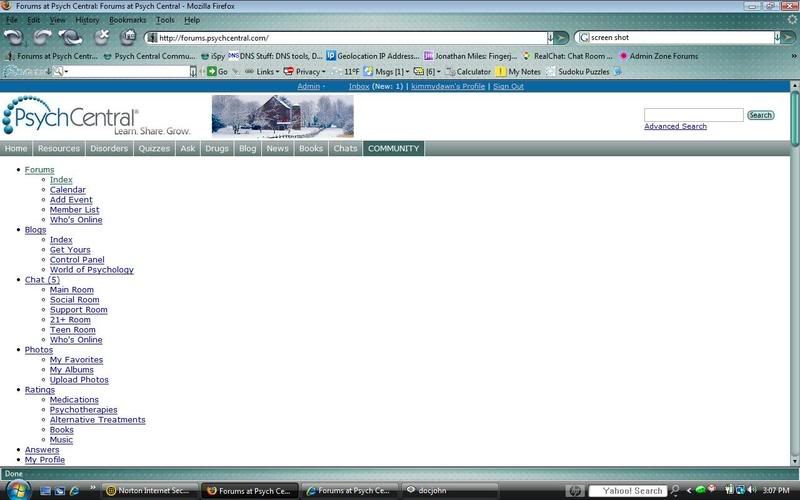Open the Advanced Search link
This screenshot has height=500, width=800.
click(x=675, y=126)
